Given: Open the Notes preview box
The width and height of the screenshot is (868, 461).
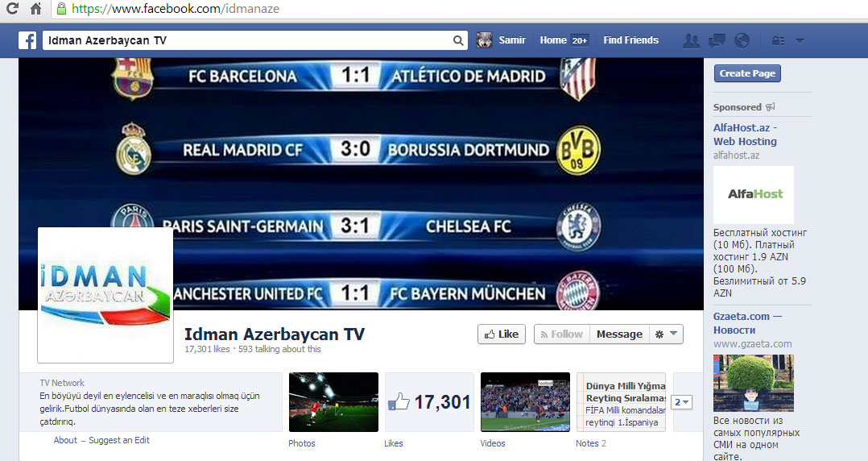Looking at the screenshot, I should (x=621, y=402).
